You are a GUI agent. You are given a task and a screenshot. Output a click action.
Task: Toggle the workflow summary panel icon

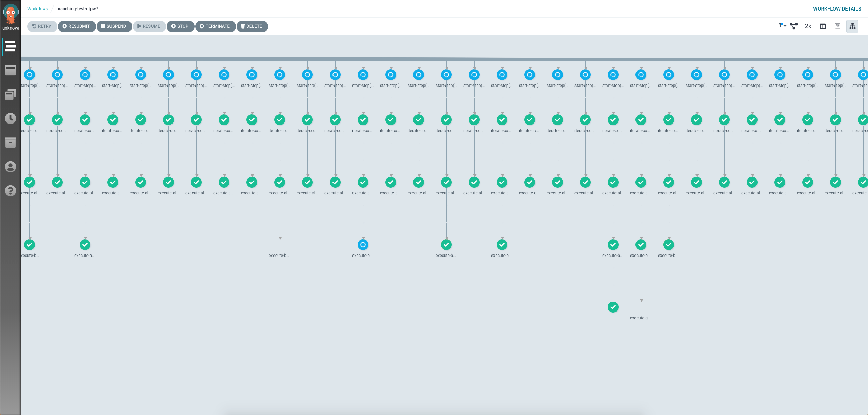837,26
